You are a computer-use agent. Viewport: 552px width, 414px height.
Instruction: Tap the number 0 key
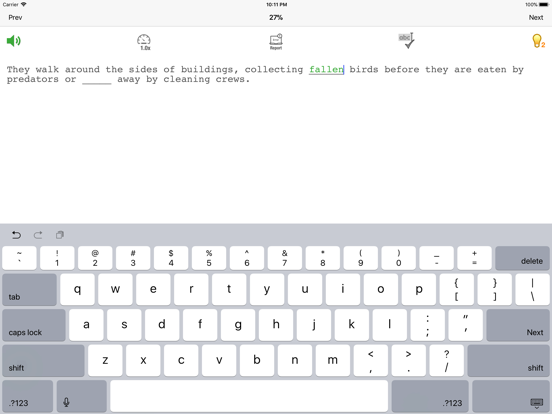399,258
